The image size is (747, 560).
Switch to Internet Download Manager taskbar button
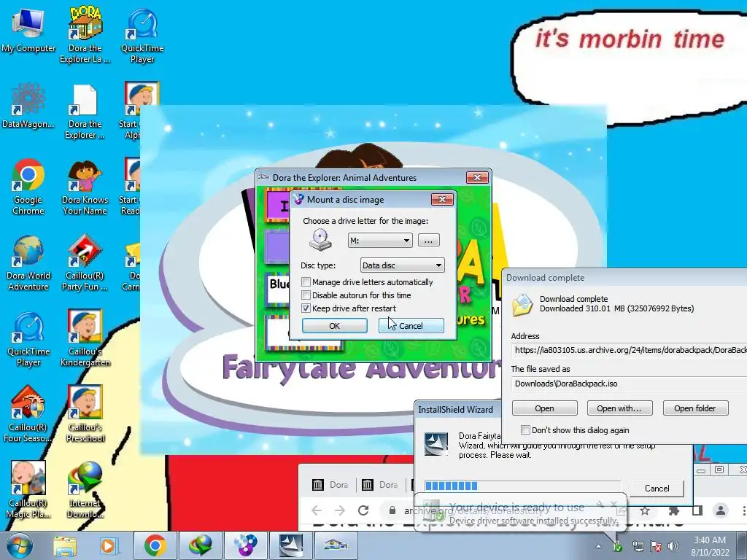200,545
